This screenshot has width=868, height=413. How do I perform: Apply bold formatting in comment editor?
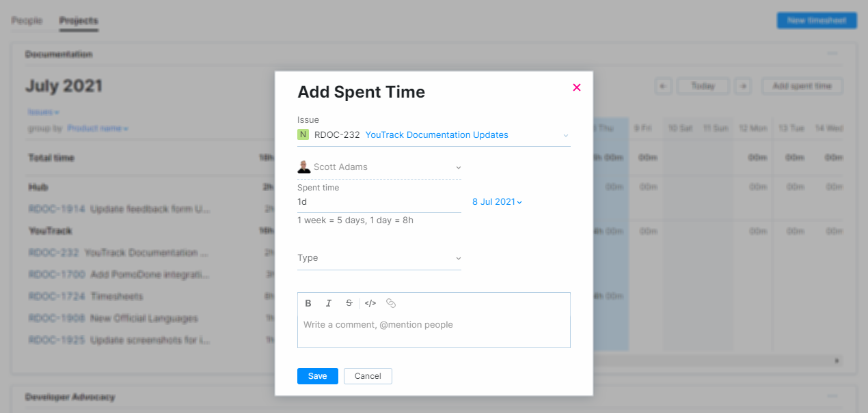coord(308,303)
